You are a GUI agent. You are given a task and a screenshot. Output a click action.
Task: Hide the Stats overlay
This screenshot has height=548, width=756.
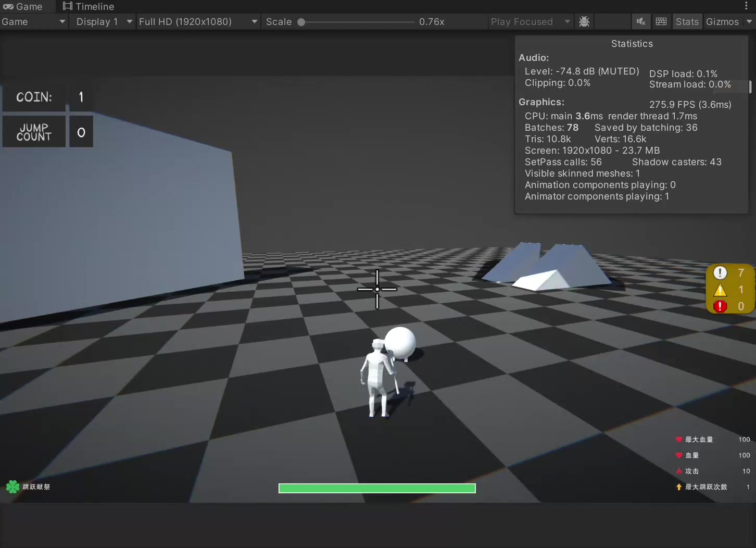[x=687, y=22]
